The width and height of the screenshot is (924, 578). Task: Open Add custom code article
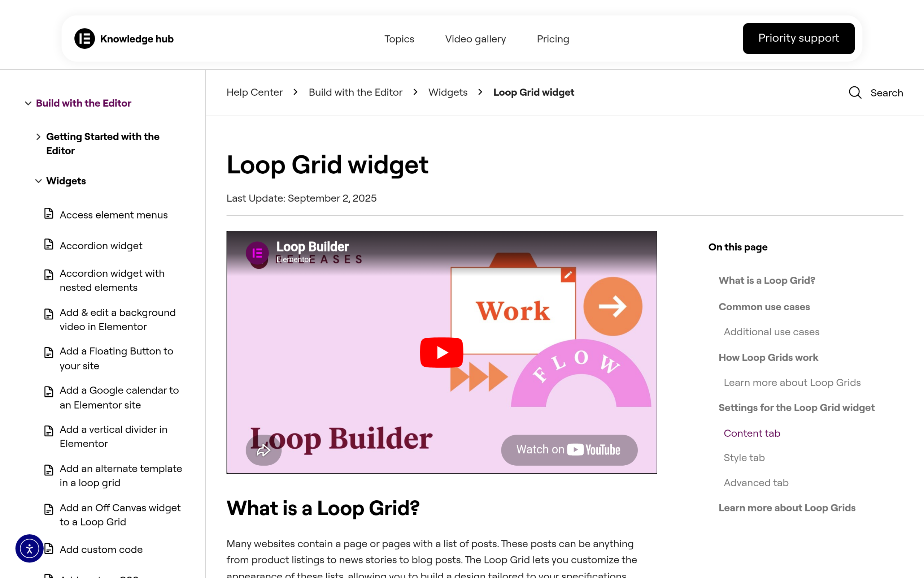point(101,550)
